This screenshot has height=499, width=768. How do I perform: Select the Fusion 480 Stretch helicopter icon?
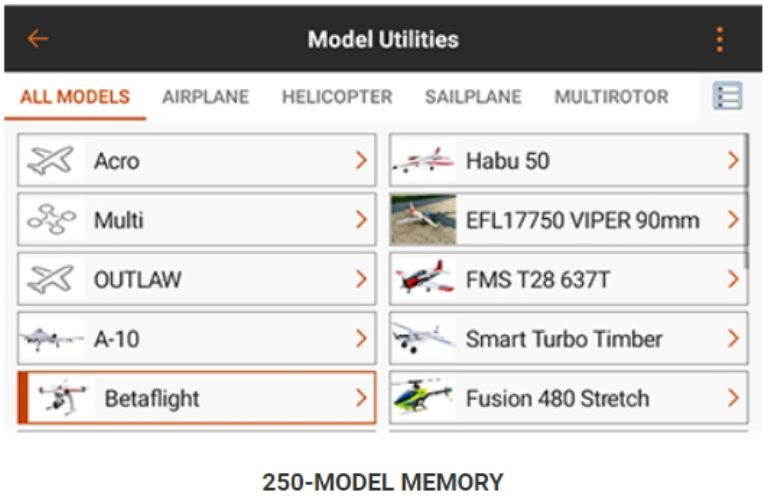[423, 398]
